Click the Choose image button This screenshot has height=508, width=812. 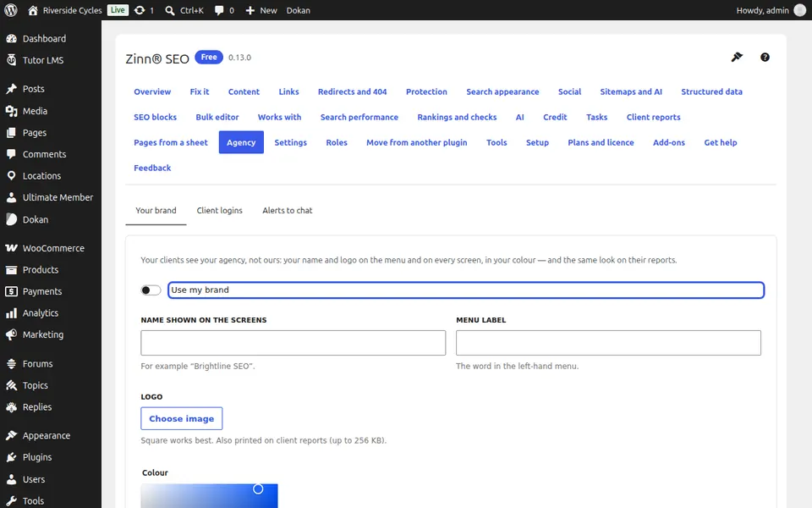[x=182, y=419]
